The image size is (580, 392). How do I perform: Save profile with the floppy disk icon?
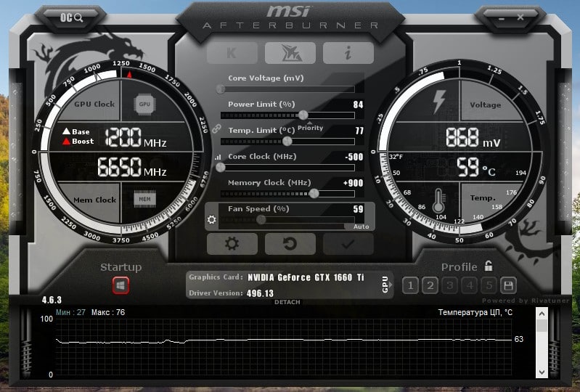pyautogui.click(x=508, y=285)
